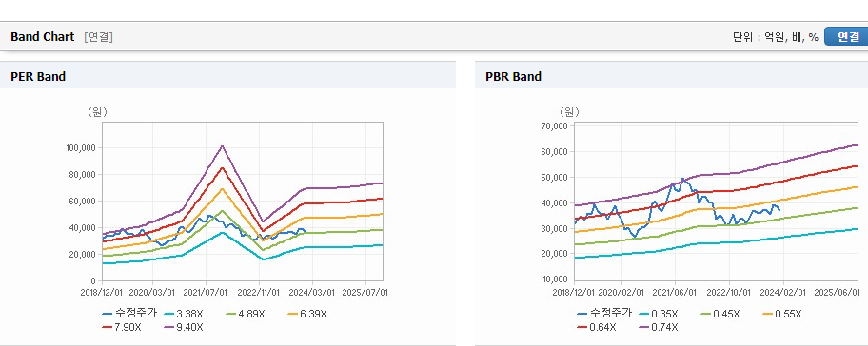Click PER chart y-axis label 20,000

point(84,254)
